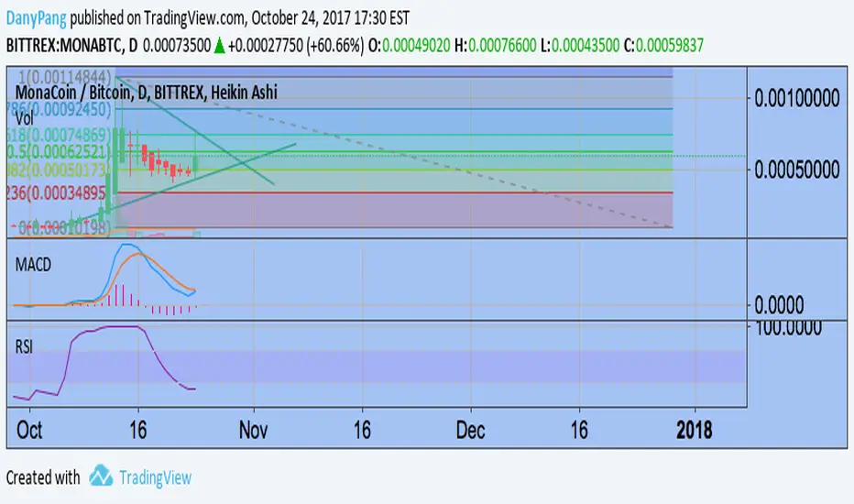The width and height of the screenshot is (854, 504).
Task: Select the BITTREX:MONABTC, D symbol text
Action: tap(71, 45)
